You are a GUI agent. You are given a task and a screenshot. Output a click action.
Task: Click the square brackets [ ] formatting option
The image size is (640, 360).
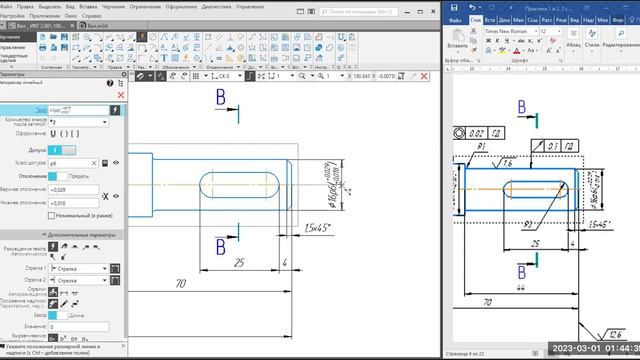[75, 133]
